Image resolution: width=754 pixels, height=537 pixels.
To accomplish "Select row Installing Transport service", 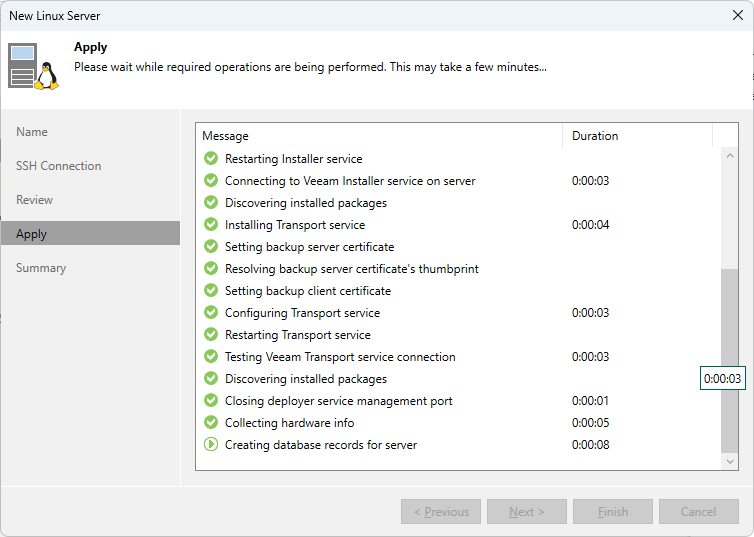I will [459, 225].
